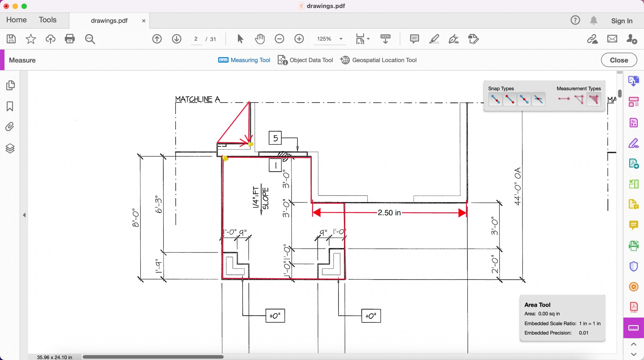Select the Highlight text tool
This screenshot has height=360, width=644.
pyautogui.click(x=434, y=39)
